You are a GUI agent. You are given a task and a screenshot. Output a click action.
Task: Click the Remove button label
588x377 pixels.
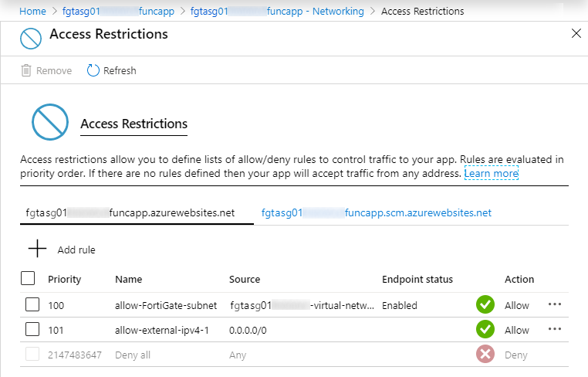(x=54, y=70)
